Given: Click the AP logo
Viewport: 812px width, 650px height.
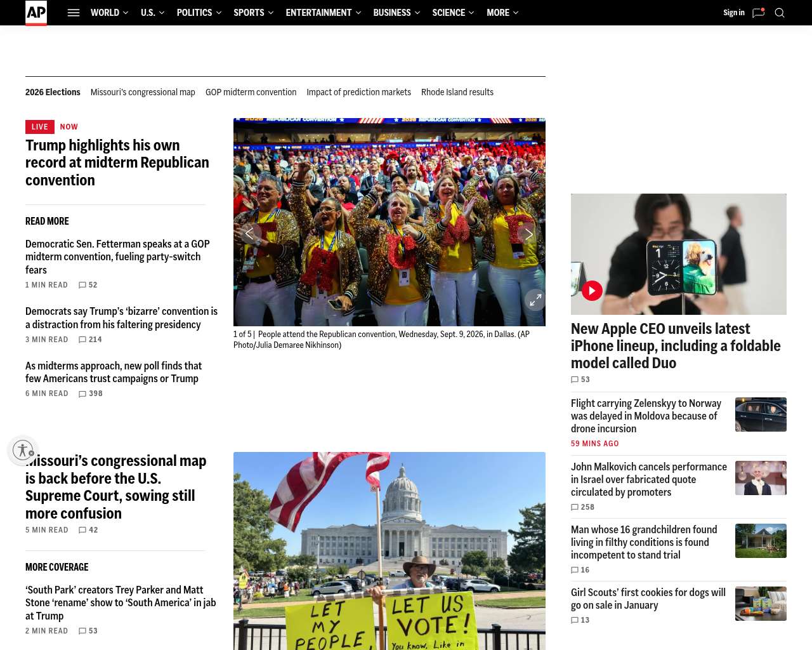Looking at the screenshot, I should [x=36, y=13].
